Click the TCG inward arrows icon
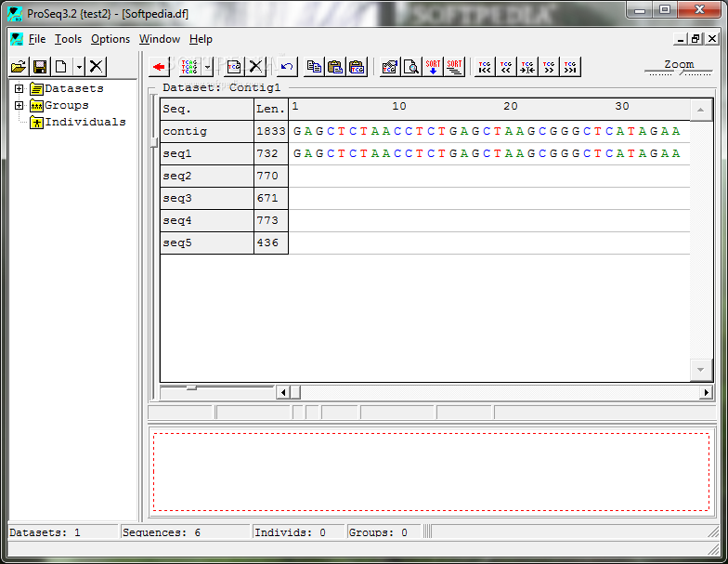 (527, 67)
